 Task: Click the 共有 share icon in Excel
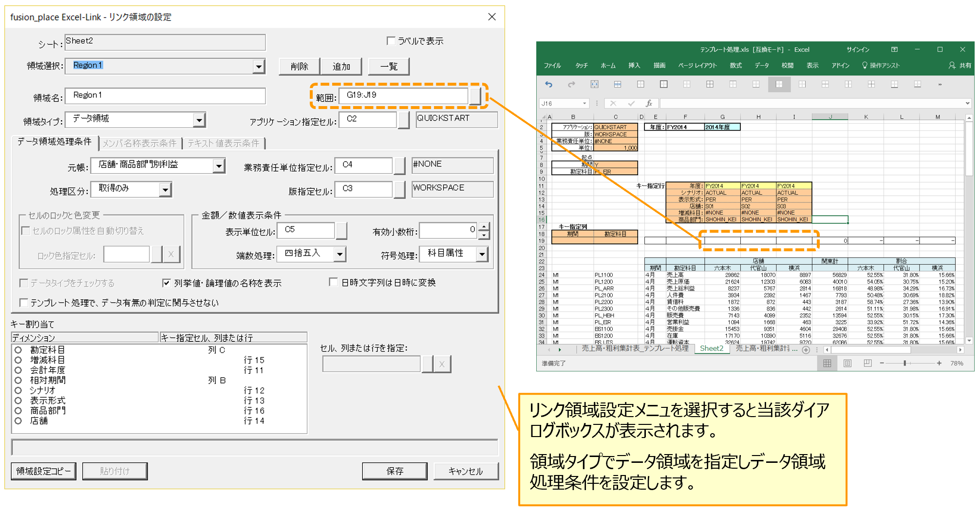tap(960, 65)
